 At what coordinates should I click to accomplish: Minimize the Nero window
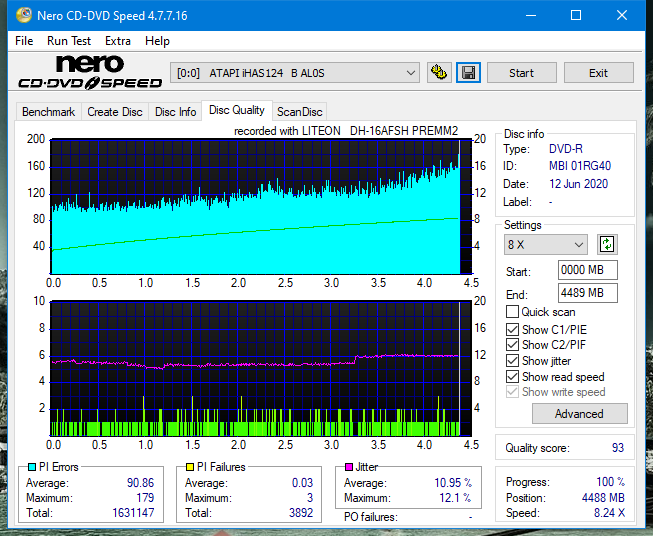click(x=531, y=15)
